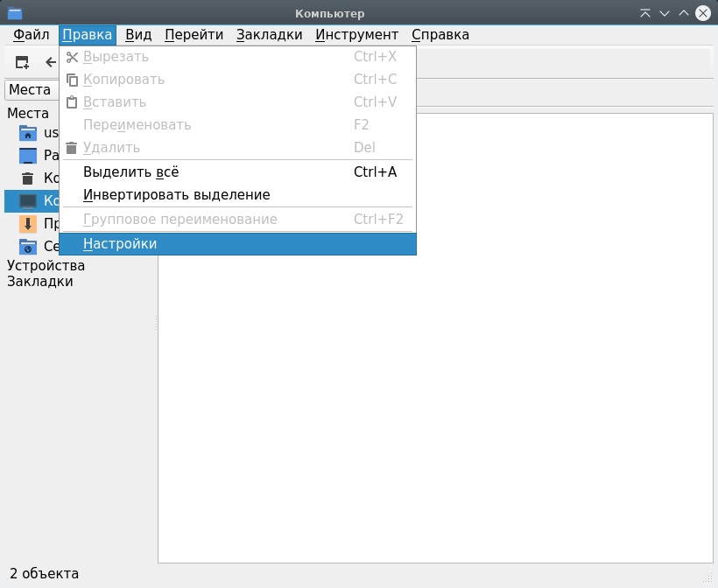This screenshot has width=718, height=588.
Task: Open the Инструмент menu
Action: click(356, 35)
